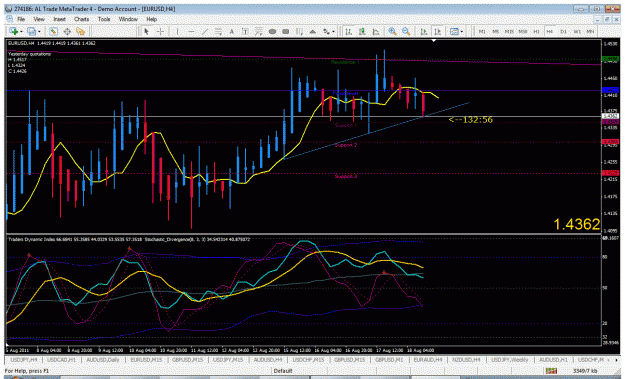The width and height of the screenshot is (625, 379).
Task: Switch to the EURUSD,M15 chart tab
Action: click(x=146, y=360)
